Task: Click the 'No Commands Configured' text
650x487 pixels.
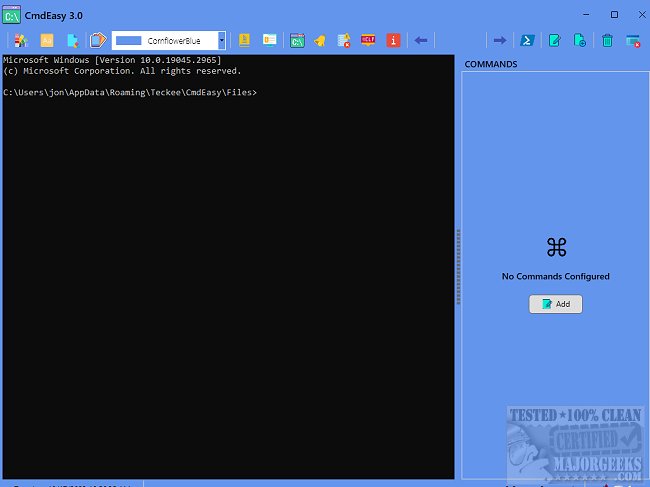Action: (x=555, y=276)
